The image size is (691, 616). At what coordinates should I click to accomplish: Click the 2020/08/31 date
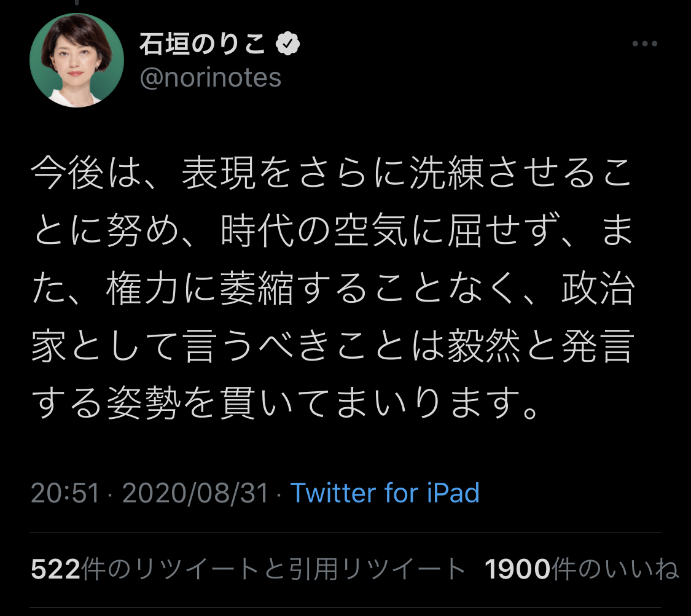[x=195, y=493]
